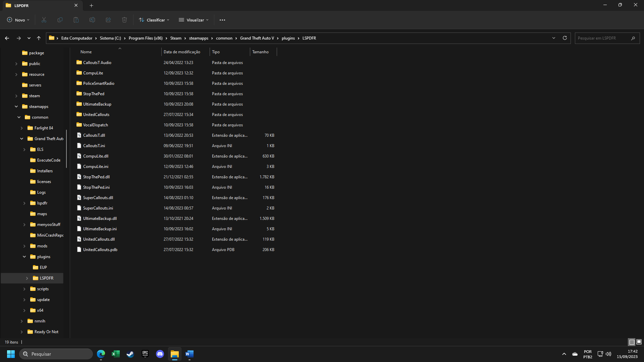This screenshot has width=644, height=362.
Task: Click the Share icon in toolbar
Action: [x=108, y=20]
